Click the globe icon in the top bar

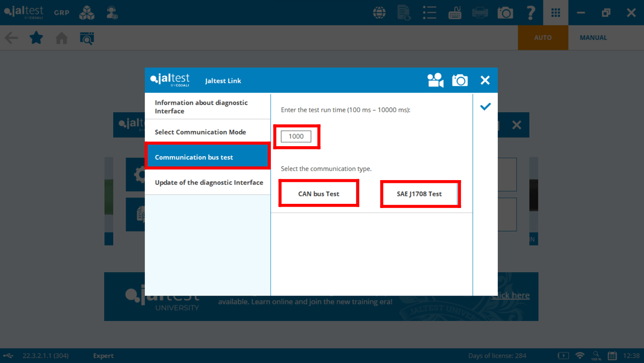pos(379,13)
